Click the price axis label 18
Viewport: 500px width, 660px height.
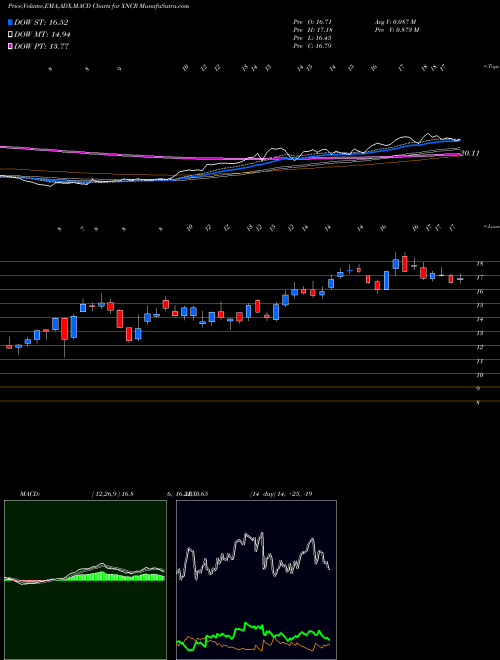click(479, 264)
